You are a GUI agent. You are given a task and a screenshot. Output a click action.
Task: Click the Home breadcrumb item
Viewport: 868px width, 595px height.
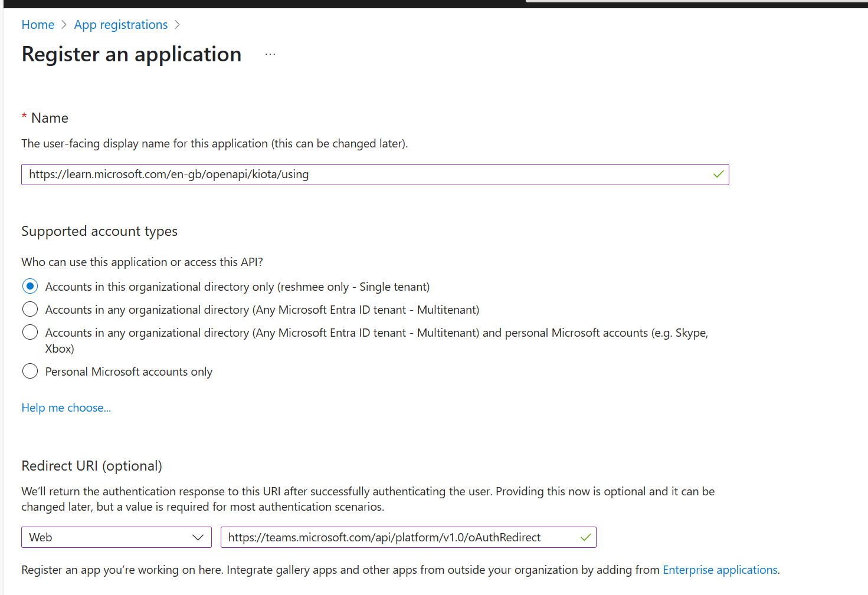38,25
